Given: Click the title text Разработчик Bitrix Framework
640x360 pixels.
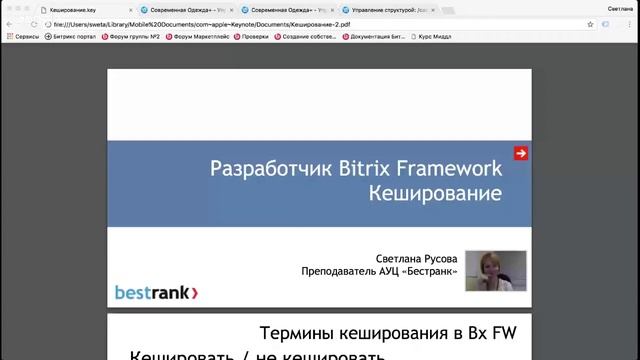Looking at the screenshot, I should click(356, 169).
